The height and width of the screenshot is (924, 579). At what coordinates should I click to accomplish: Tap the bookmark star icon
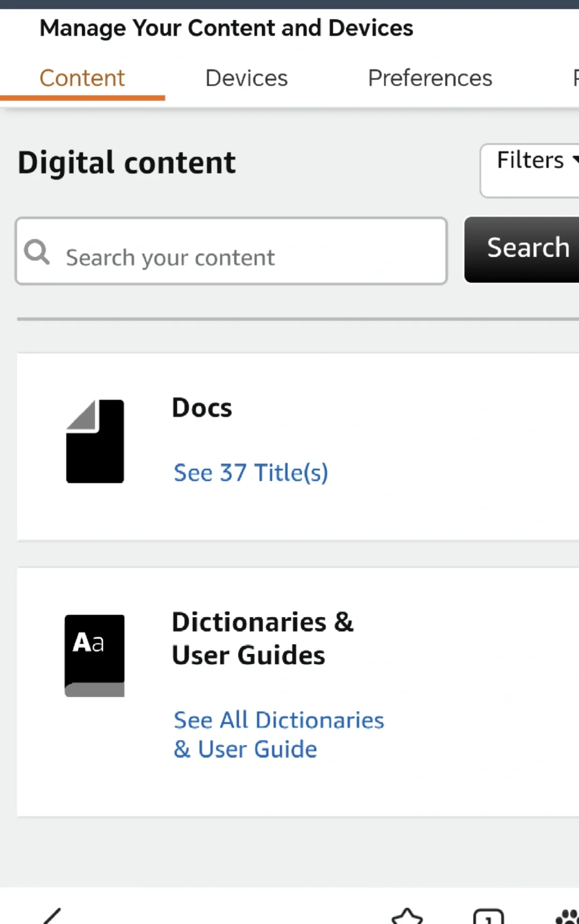[x=407, y=916]
